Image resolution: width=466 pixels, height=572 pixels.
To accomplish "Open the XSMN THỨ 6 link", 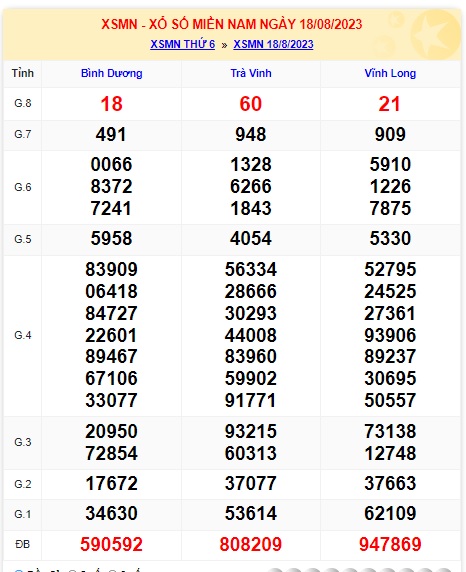I will 182,44.
